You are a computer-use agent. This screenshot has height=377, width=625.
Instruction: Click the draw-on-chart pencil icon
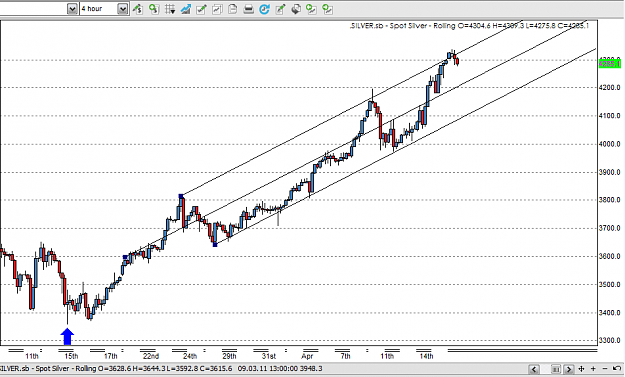pos(280,9)
